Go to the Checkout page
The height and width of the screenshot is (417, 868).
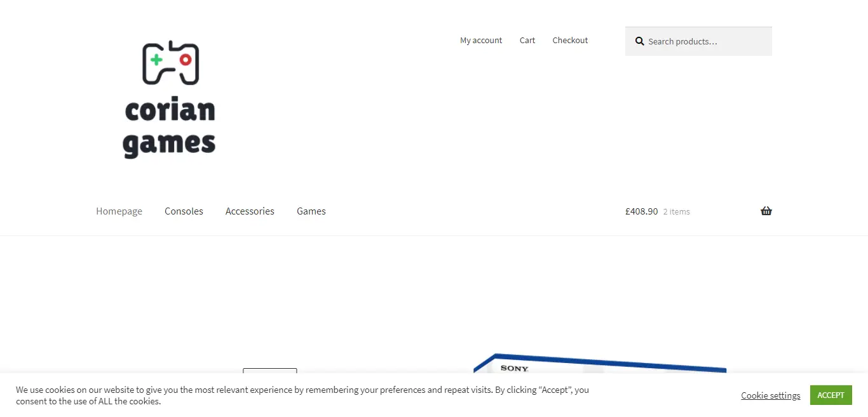click(570, 40)
